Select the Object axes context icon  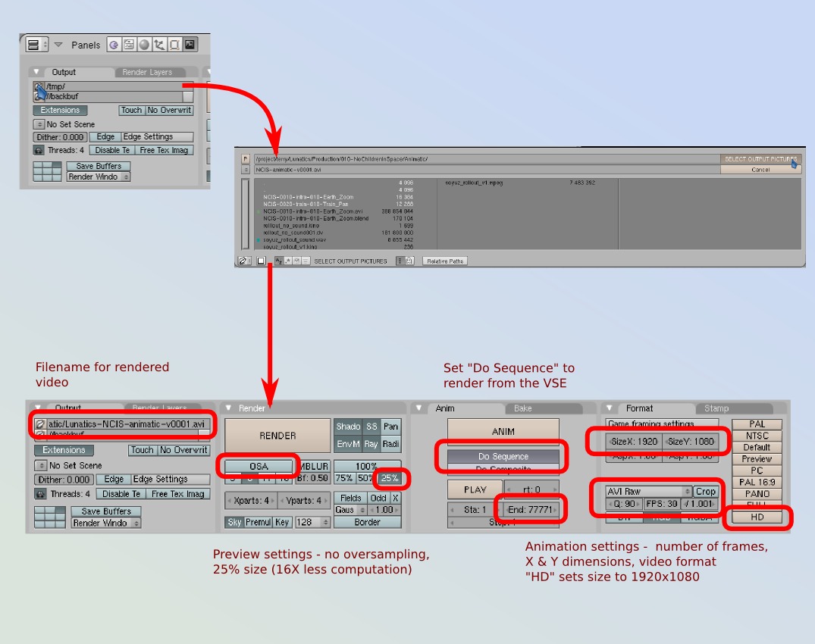click(159, 45)
